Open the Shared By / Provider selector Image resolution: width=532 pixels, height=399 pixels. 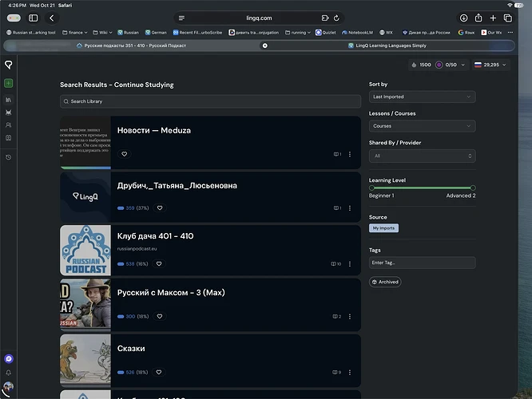(422, 156)
